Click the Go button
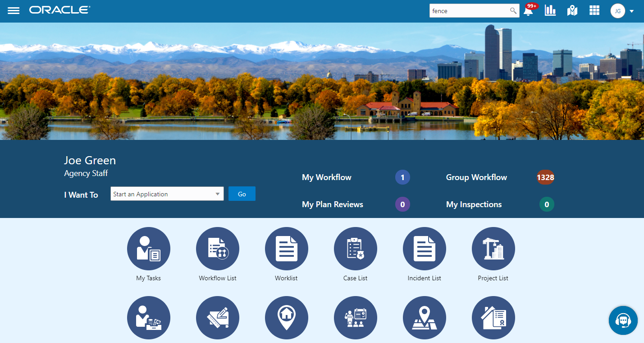Viewport: 644px width, 343px height. 242,194
